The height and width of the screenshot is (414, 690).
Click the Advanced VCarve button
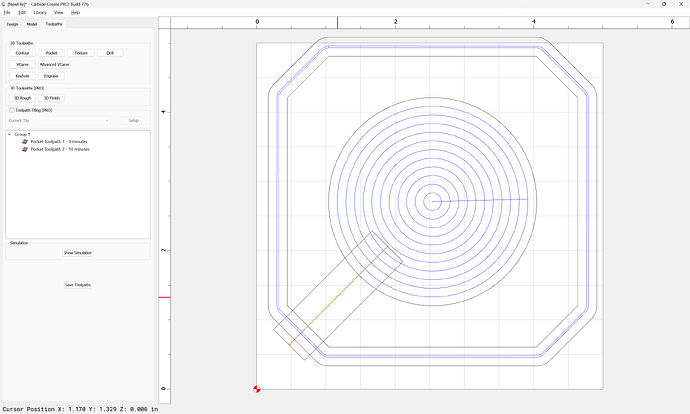tap(55, 64)
